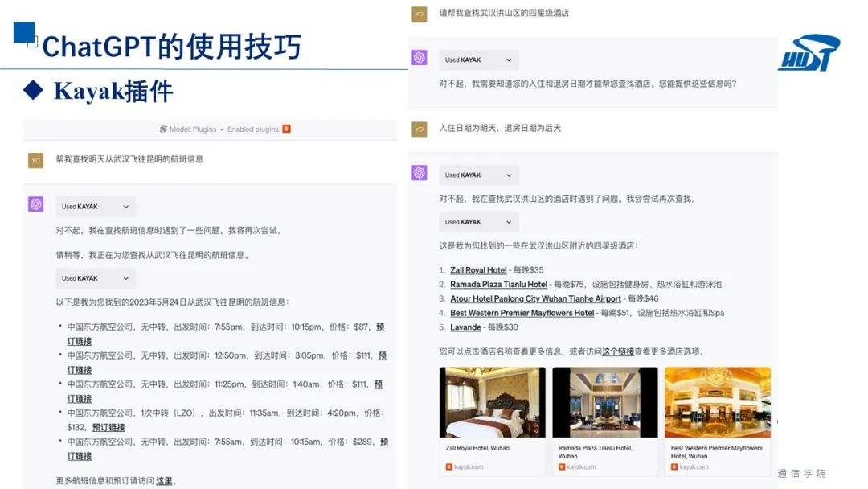Viewport: 868px width, 489px height.
Task: Click the ChatGPT avatar beside the hotel results reply
Action: click(x=419, y=172)
